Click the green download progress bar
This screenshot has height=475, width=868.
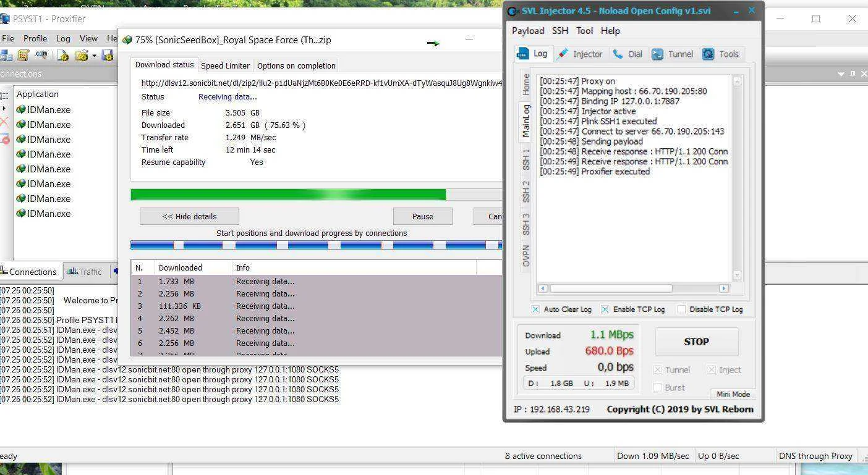click(x=288, y=195)
